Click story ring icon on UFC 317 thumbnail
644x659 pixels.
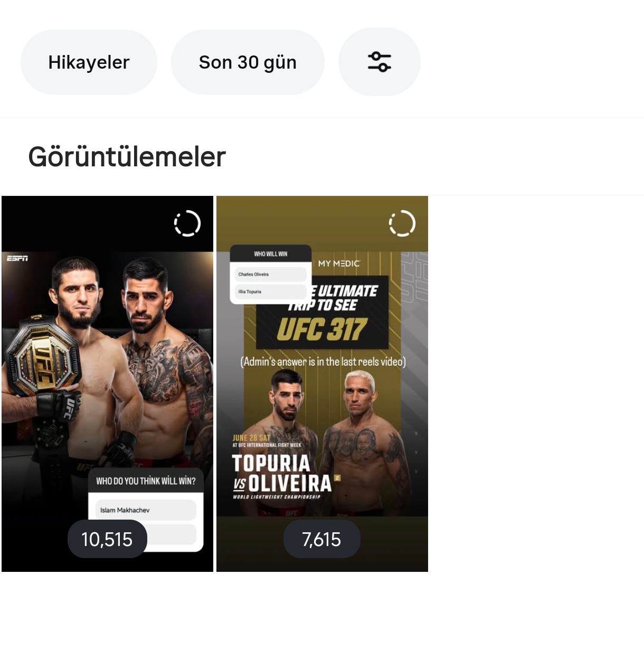tap(402, 223)
